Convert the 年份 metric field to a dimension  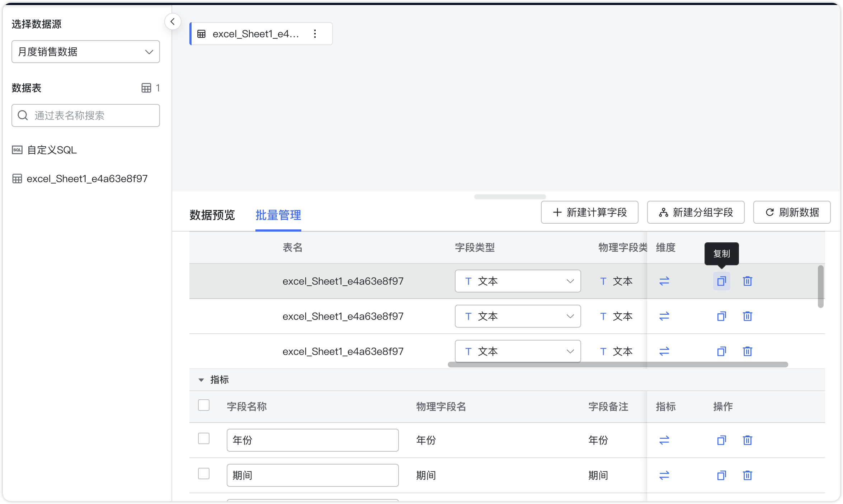pos(664,440)
